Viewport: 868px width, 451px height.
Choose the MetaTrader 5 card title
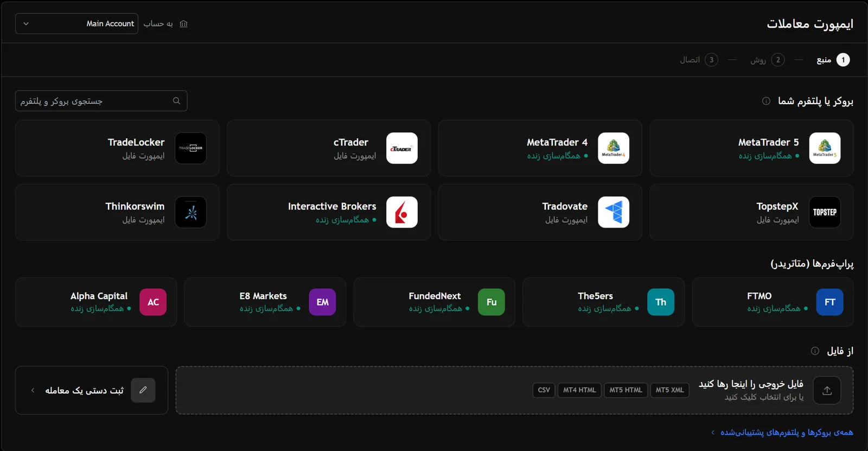[768, 142]
